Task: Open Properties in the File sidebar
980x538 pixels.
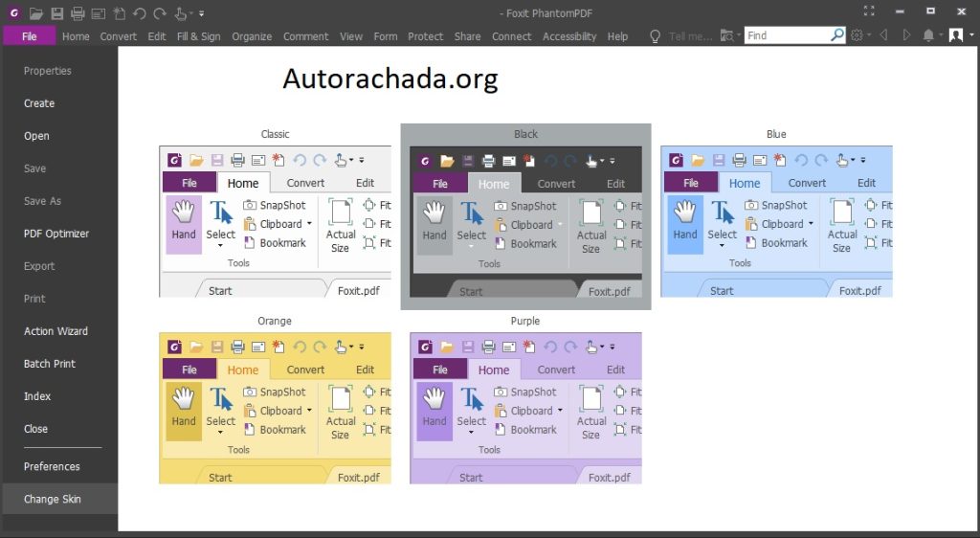Action: coord(48,71)
